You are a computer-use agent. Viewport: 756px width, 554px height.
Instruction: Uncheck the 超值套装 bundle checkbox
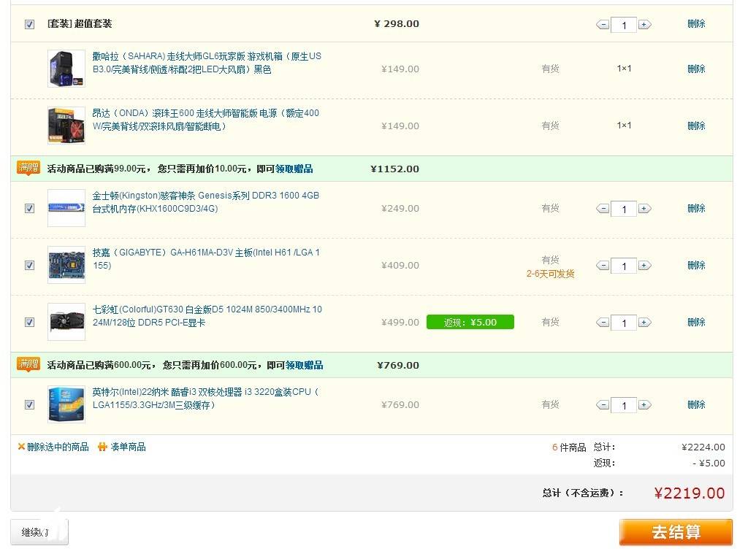pos(29,24)
